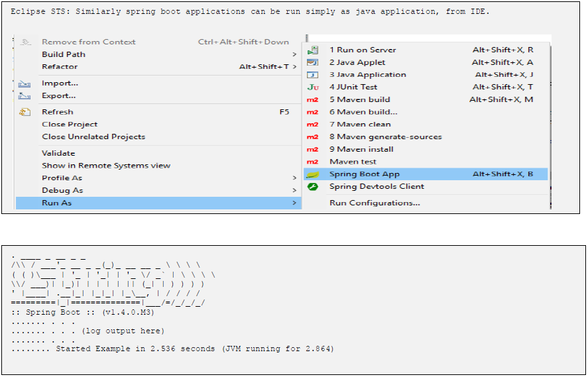Expand the Build Path submenu arrow
This screenshot has height=377, width=588.
point(294,54)
